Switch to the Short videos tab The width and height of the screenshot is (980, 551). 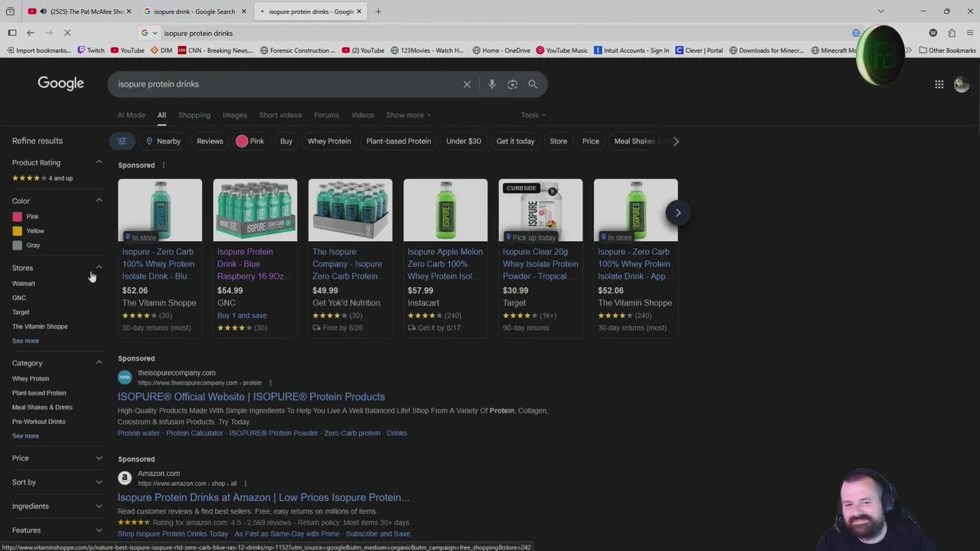click(x=280, y=115)
